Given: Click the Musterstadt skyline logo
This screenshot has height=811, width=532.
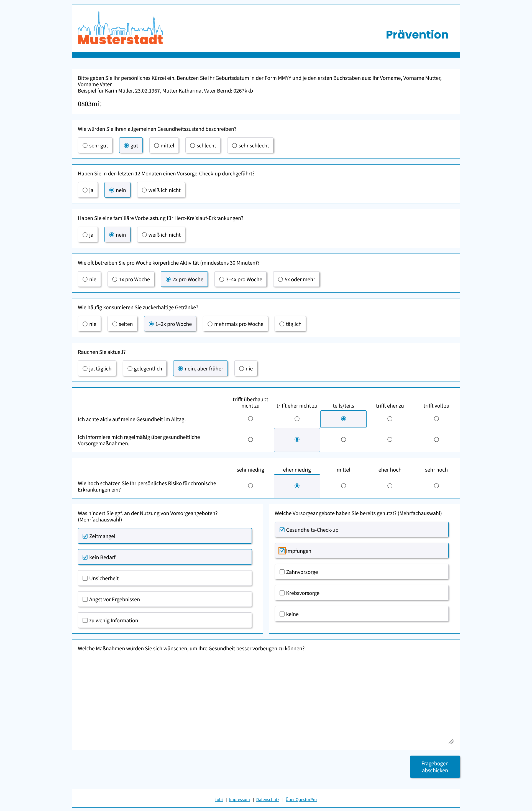Looking at the screenshot, I should 120,28.
